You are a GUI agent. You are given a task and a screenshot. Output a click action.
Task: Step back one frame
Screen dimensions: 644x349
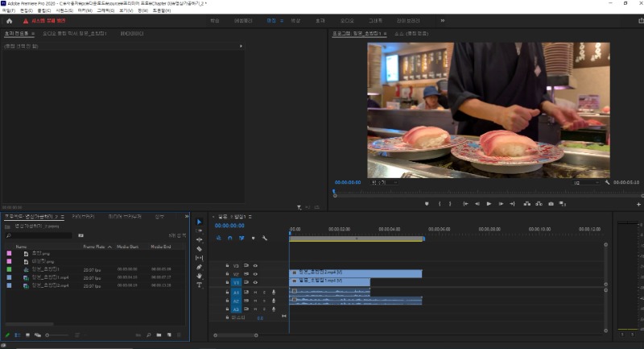point(477,204)
